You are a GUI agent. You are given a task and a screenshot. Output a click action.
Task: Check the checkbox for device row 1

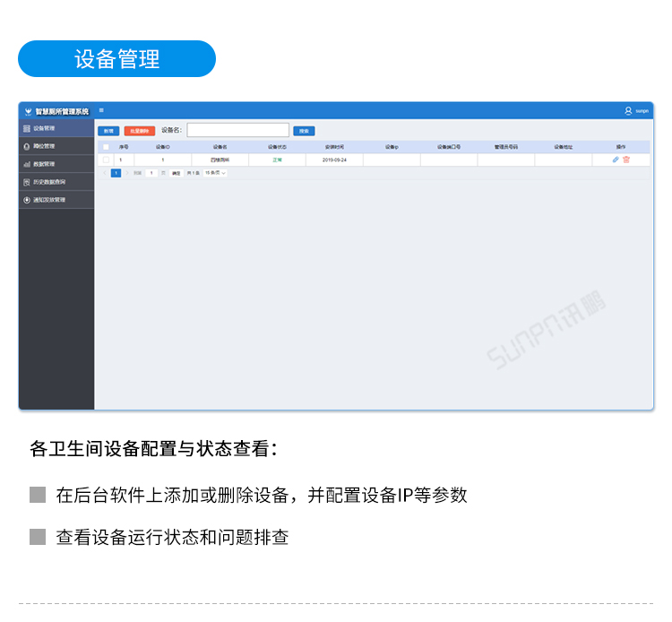pyautogui.click(x=106, y=160)
